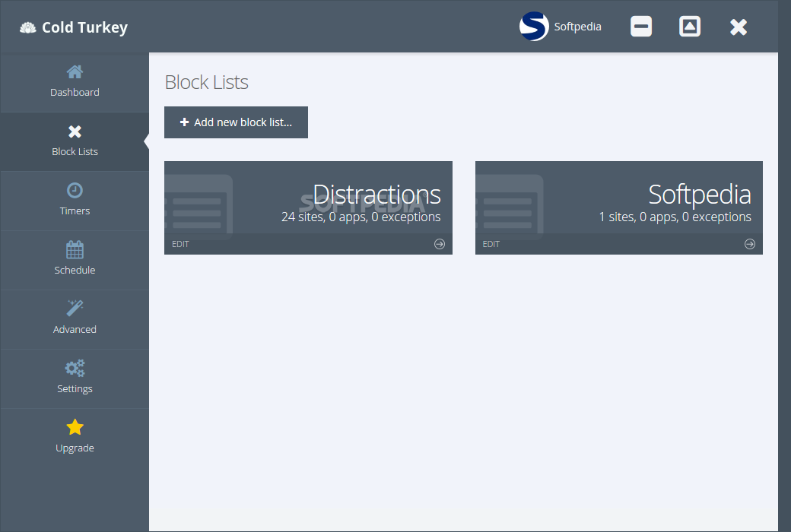791x532 pixels.
Task: Open the Dashboard home icon
Action: [x=75, y=72]
